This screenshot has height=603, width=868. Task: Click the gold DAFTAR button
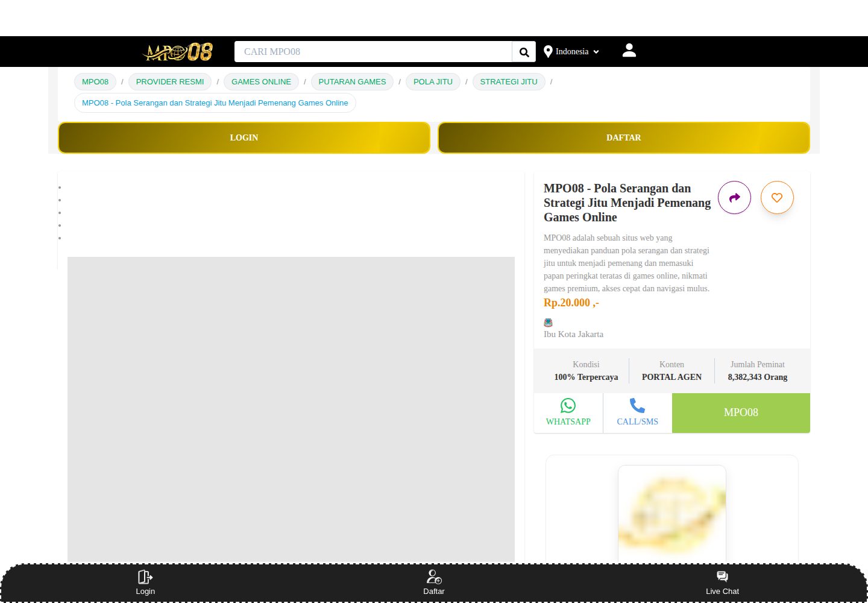tap(624, 137)
